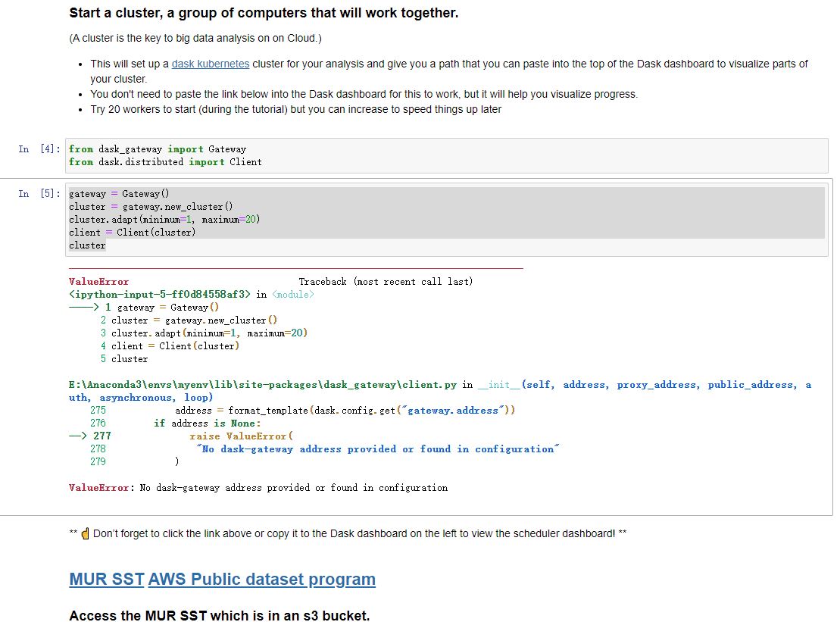Click the pointing hand emoji icon
This screenshot has height=622, width=840.
(85, 533)
